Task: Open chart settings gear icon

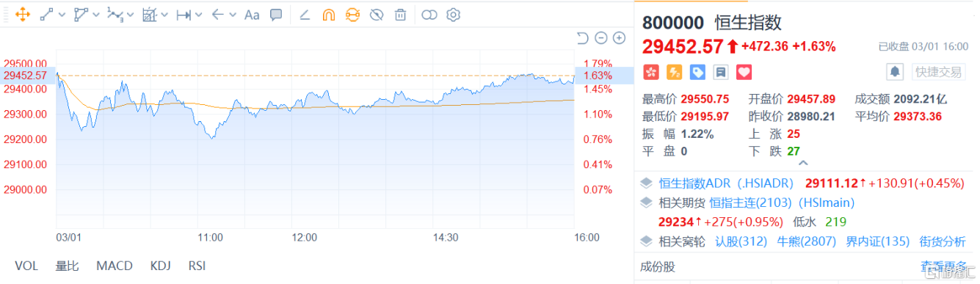Action: (x=454, y=14)
